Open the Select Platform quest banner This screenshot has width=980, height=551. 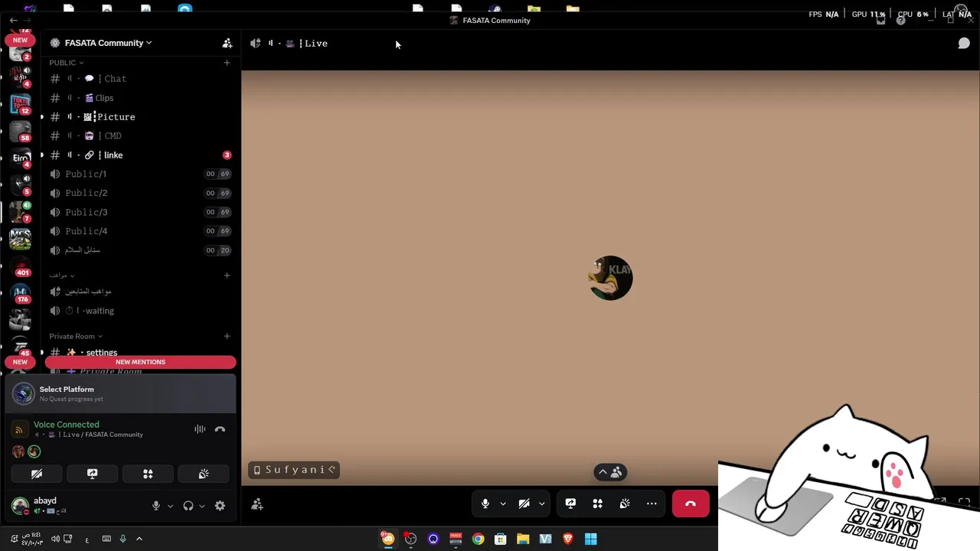click(x=121, y=393)
